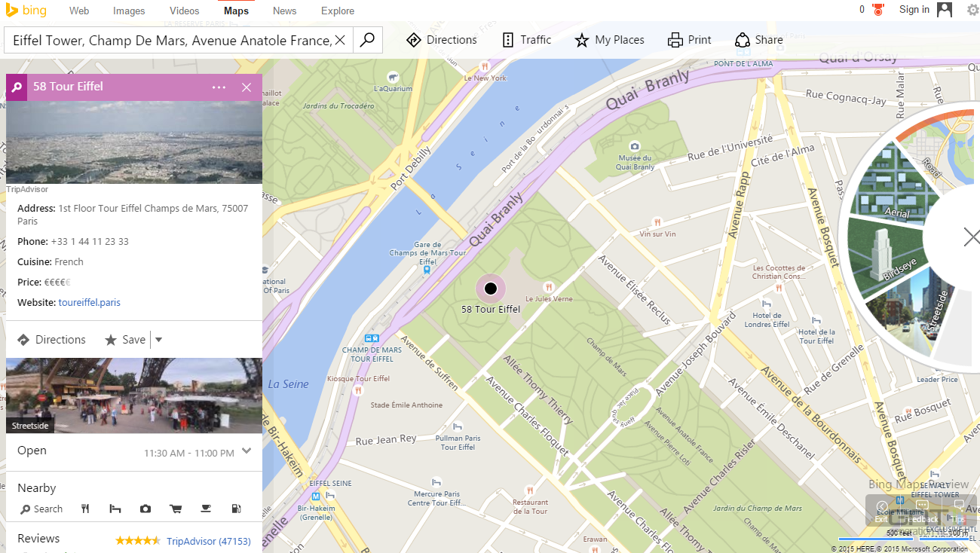Click the Restaurant de la Tour marker

[530, 490]
